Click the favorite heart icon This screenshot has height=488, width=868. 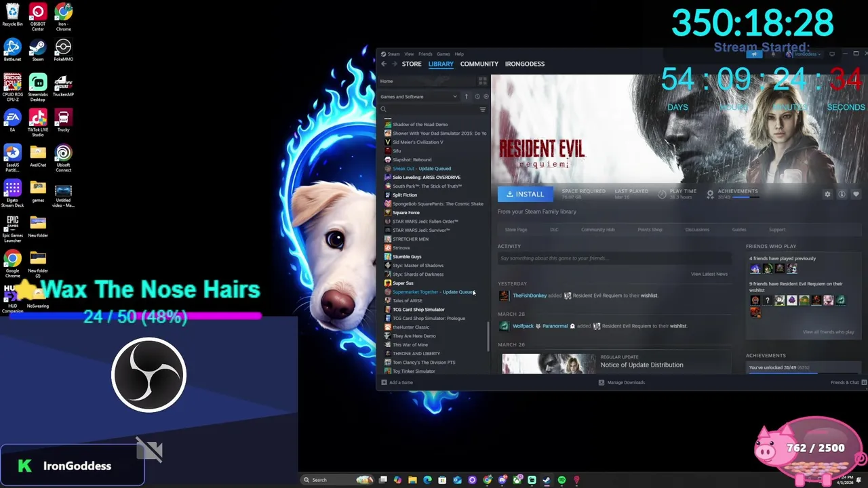coord(856,195)
